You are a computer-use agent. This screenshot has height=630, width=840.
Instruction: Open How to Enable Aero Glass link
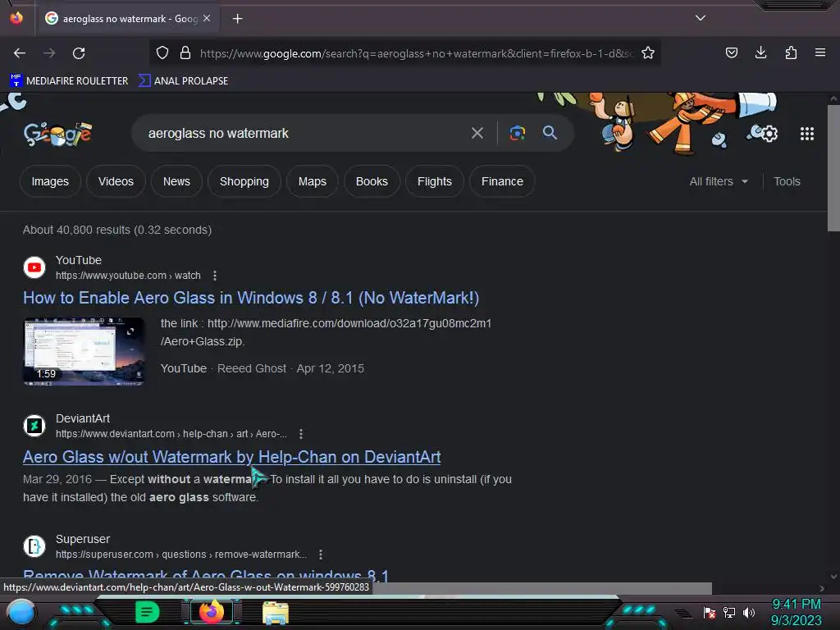tap(251, 298)
